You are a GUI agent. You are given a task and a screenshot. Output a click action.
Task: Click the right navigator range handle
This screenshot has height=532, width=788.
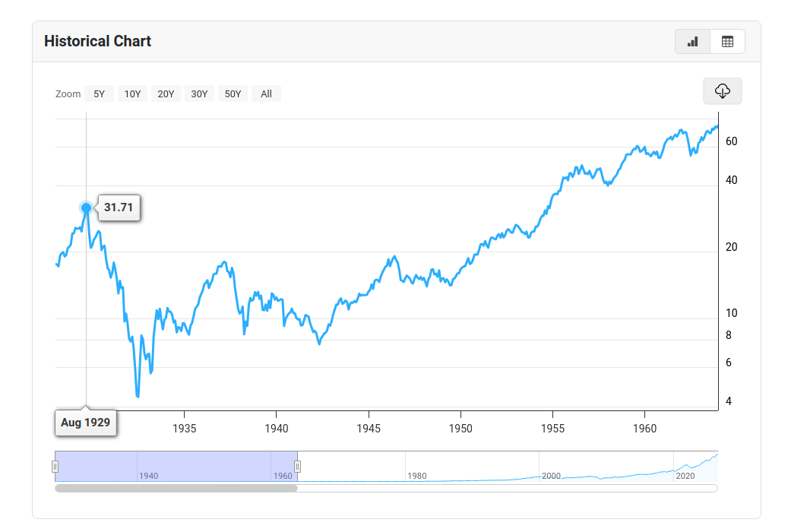click(x=298, y=467)
